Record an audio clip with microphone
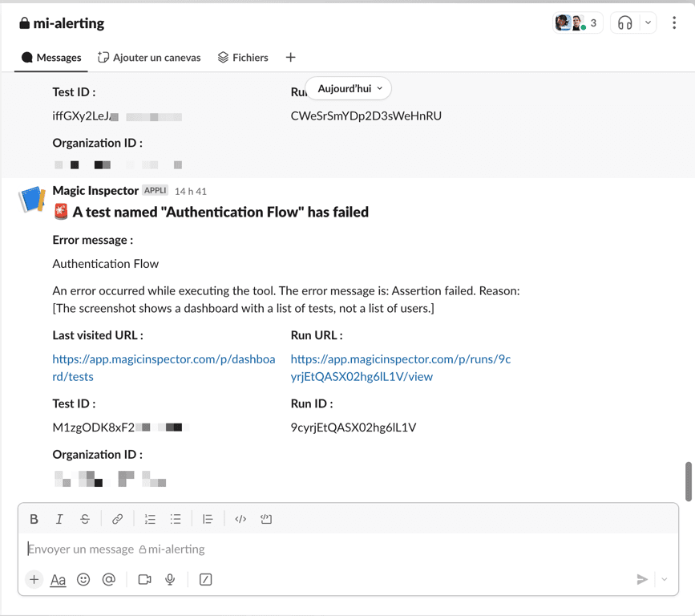The width and height of the screenshot is (695, 616). [170, 579]
